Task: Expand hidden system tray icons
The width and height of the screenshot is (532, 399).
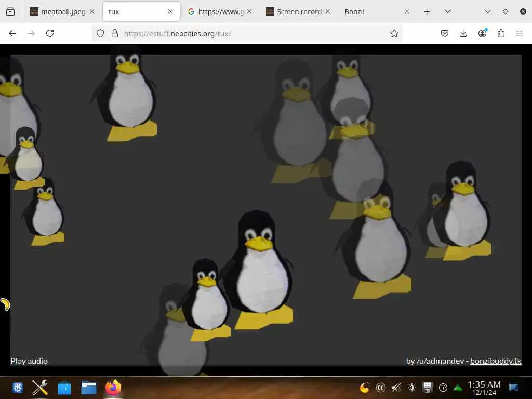Action: pyautogui.click(x=458, y=388)
